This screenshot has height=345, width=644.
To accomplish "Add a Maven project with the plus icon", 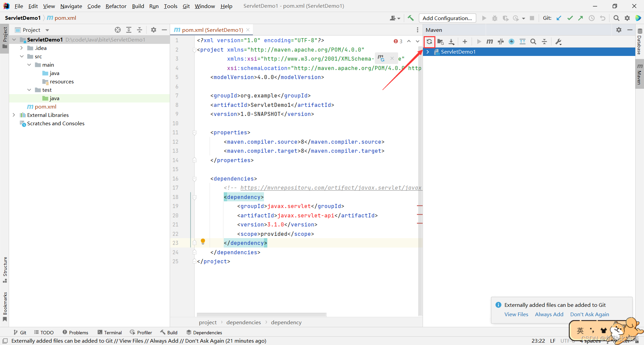I will coord(465,42).
